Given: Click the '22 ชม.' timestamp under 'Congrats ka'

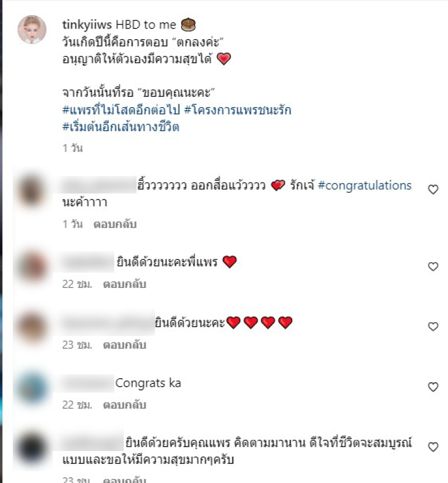Looking at the screenshot, I should (x=77, y=405).
